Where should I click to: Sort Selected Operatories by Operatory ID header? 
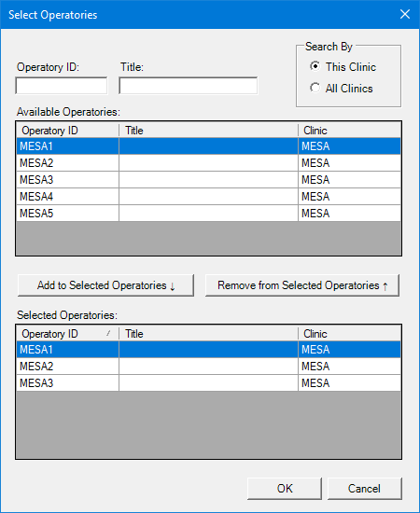[x=67, y=334]
